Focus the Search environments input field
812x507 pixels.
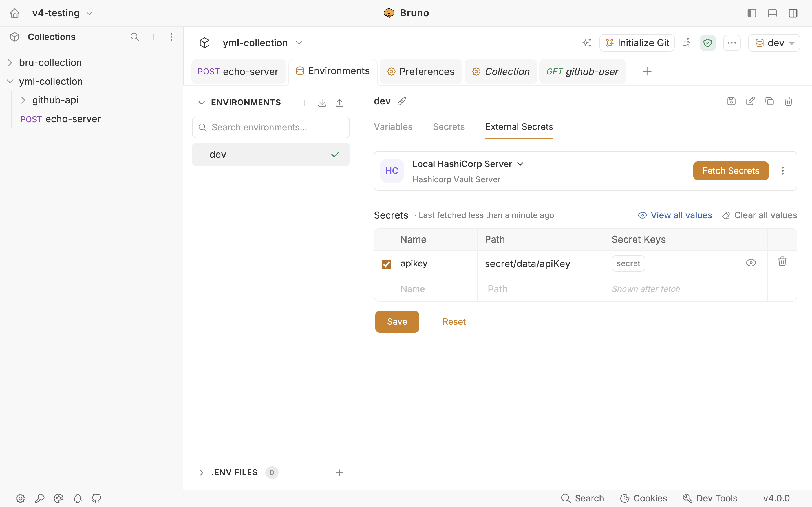(271, 127)
